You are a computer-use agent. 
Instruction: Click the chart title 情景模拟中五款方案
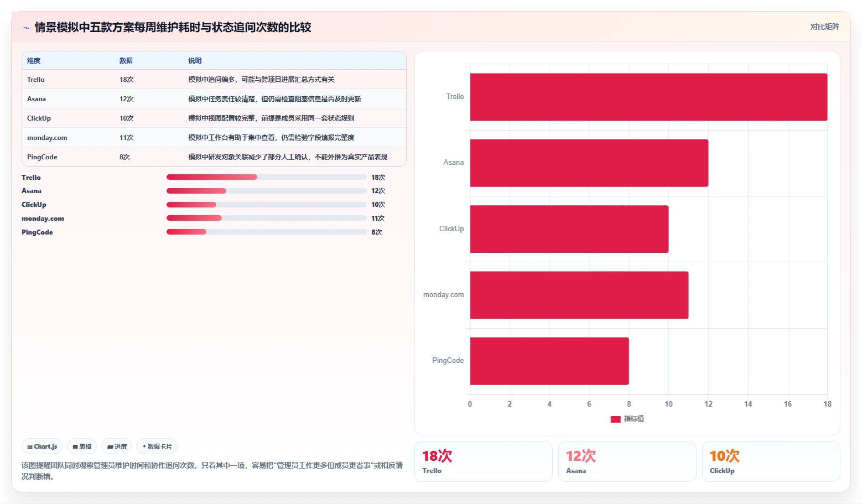tap(173, 27)
